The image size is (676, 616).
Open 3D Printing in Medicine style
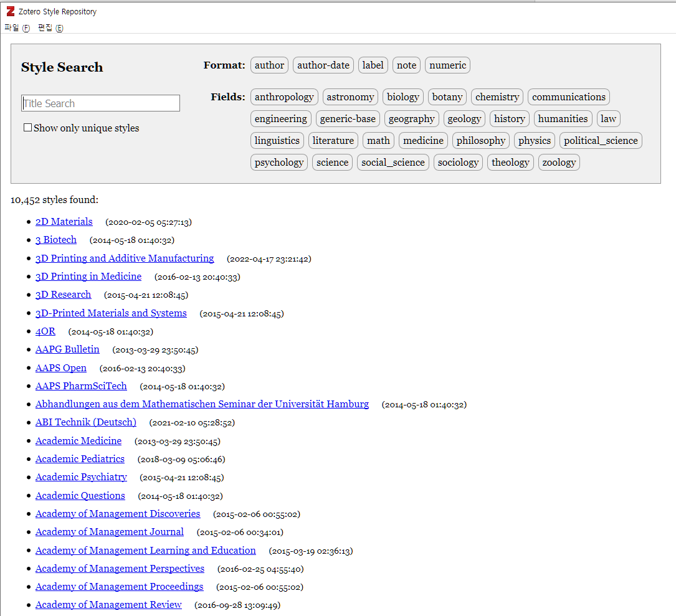click(x=88, y=277)
